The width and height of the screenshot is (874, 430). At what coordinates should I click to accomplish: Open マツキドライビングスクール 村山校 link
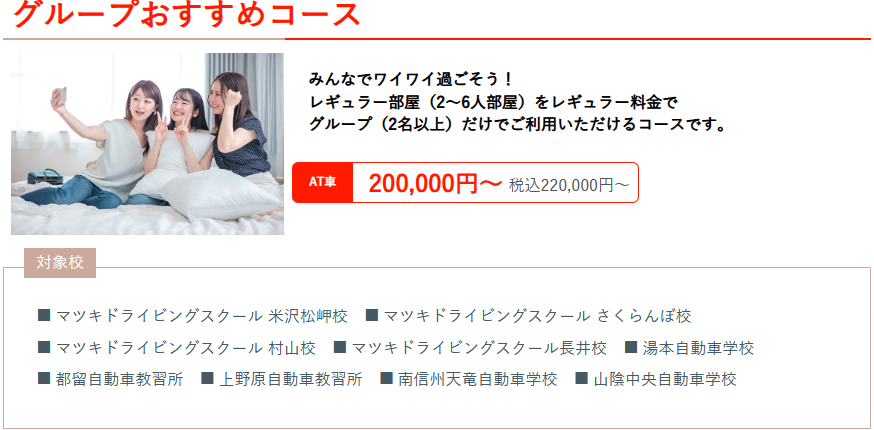186,349
